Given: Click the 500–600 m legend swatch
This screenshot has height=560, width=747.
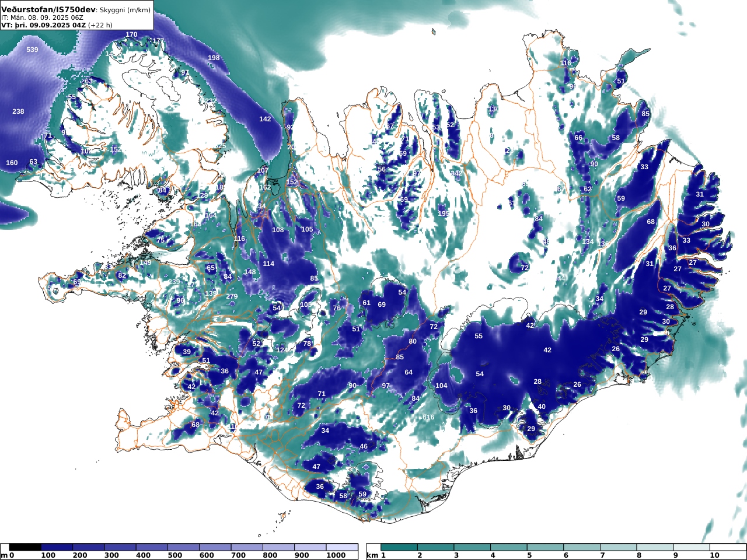Looking at the screenshot, I should [x=183, y=547].
